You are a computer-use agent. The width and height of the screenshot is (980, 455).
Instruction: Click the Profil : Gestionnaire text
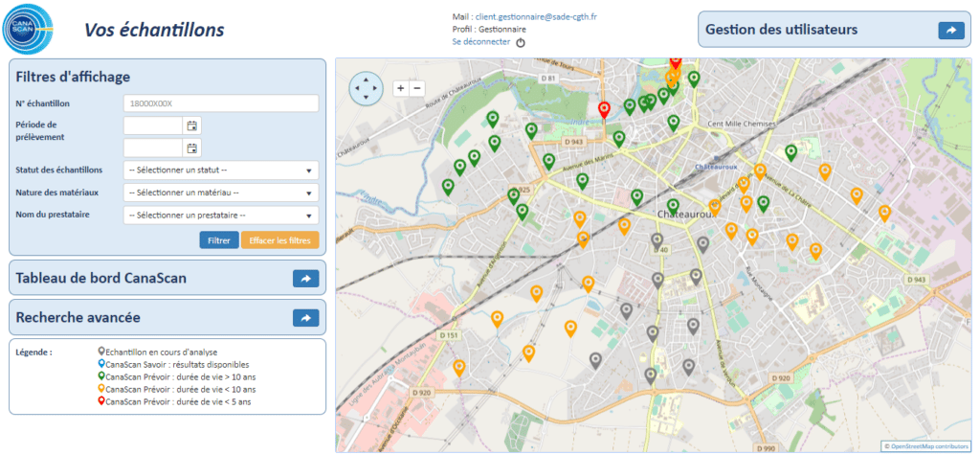click(489, 30)
